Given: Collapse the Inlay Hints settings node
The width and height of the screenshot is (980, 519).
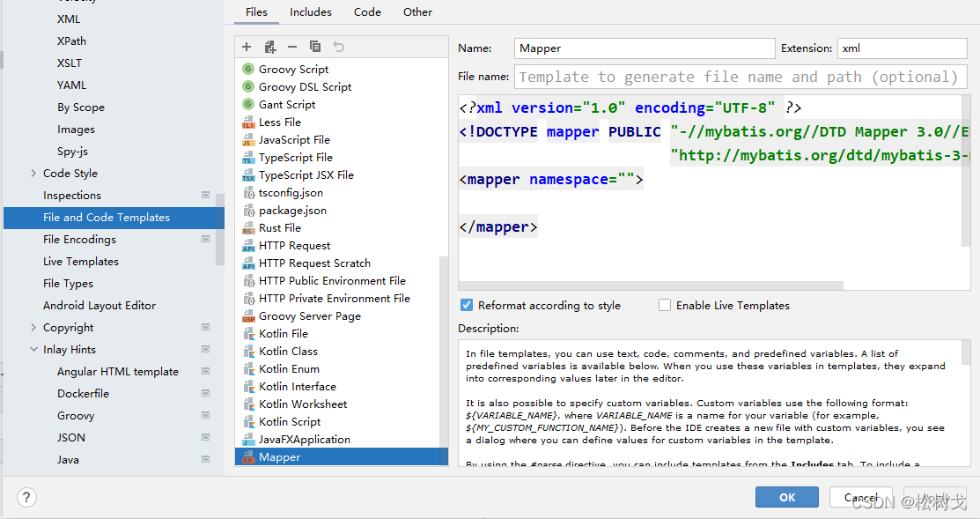Looking at the screenshot, I should pos(33,349).
